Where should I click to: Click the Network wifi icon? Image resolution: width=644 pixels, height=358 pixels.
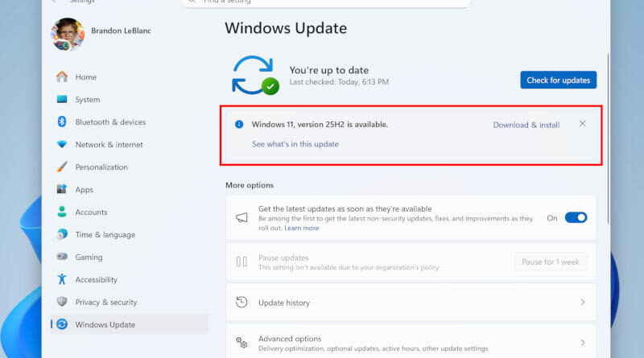click(x=62, y=145)
